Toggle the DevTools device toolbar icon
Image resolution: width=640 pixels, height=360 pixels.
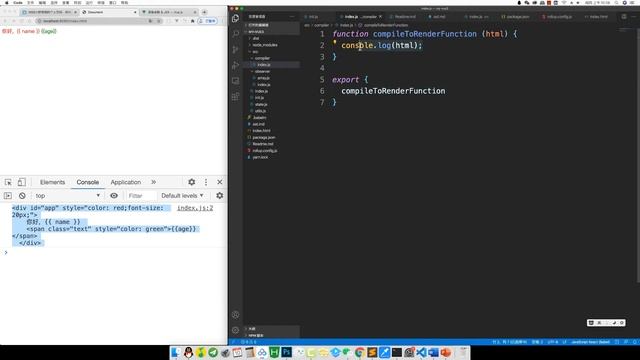click(x=21, y=182)
